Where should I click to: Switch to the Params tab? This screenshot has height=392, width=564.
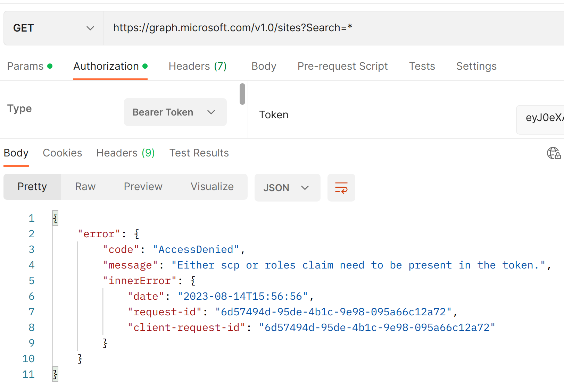click(x=30, y=66)
